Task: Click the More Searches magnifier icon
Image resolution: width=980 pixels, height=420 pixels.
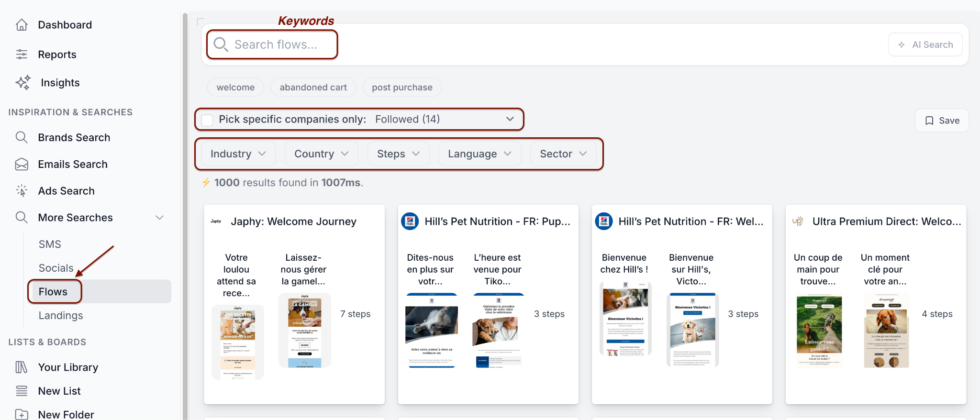Action: click(22, 218)
